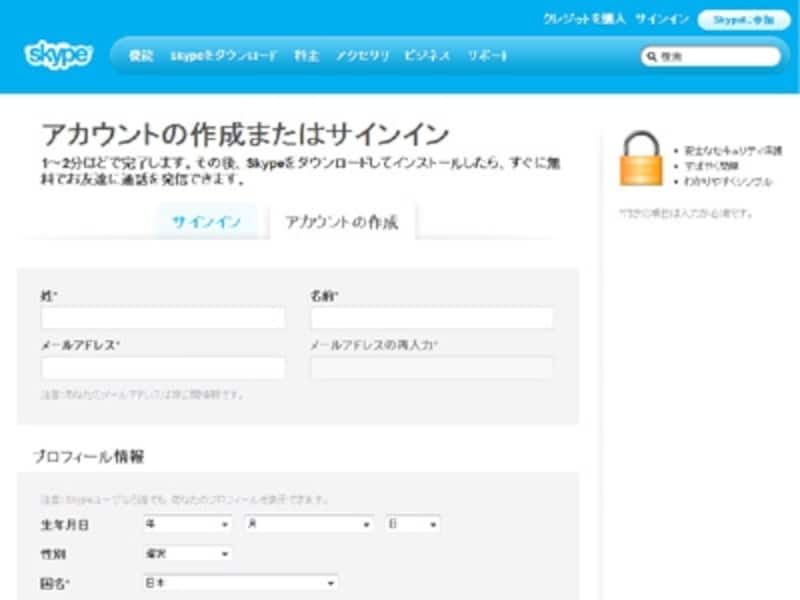Click the プロフィール情報 section heading
The height and width of the screenshot is (600, 800).
pos(89,456)
